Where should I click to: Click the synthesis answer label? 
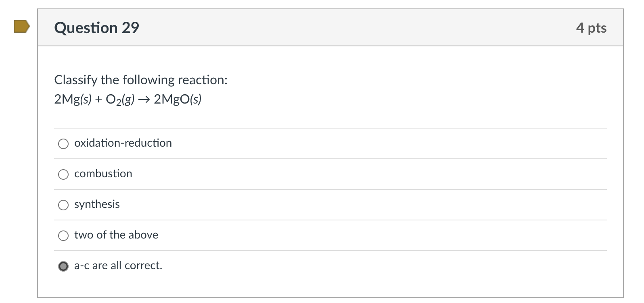[97, 204]
